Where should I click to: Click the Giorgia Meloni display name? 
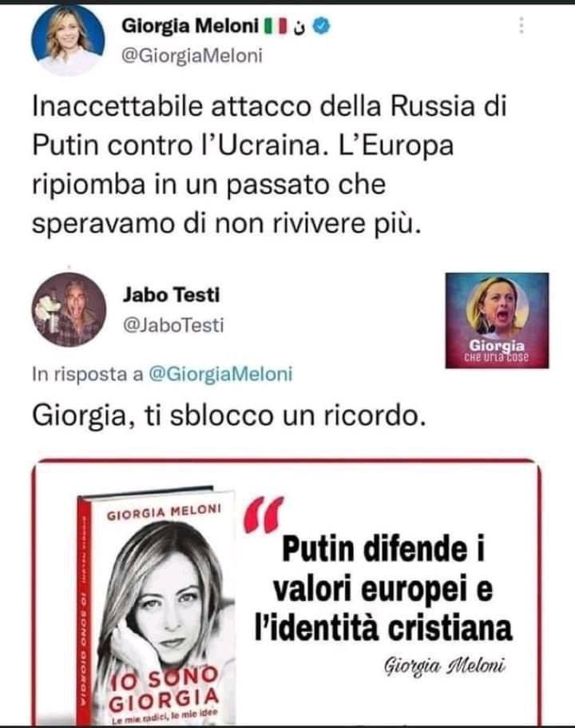tap(190, 26)
